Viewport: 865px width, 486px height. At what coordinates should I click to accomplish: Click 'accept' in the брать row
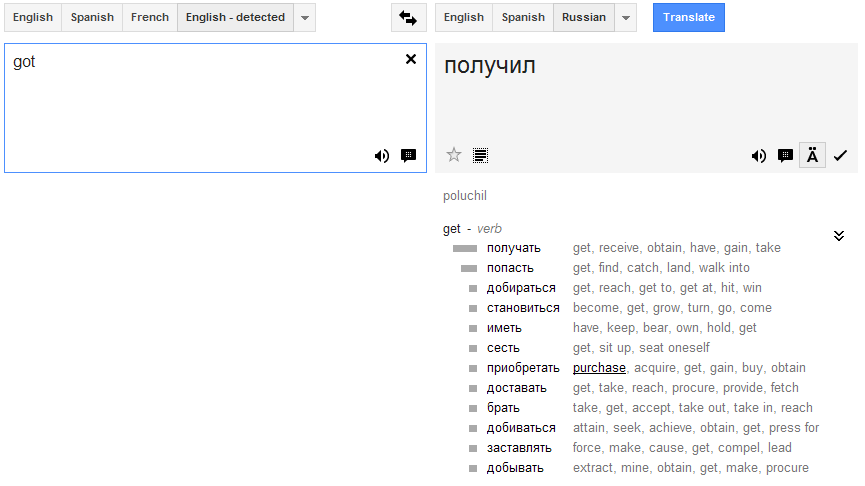652,408
